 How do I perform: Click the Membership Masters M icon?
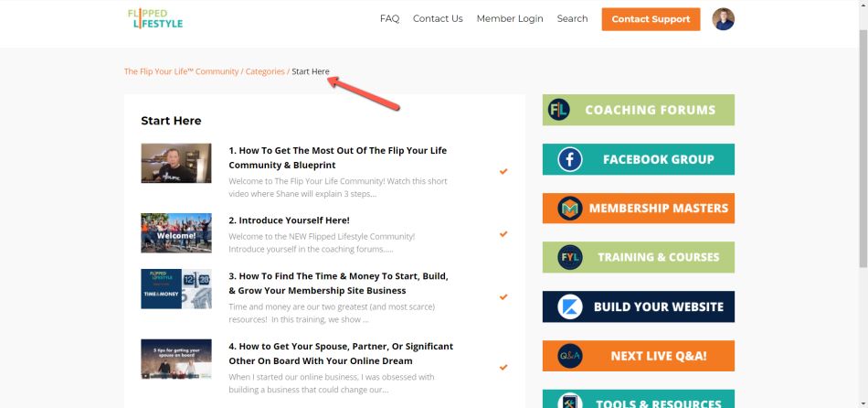(569, 209)
